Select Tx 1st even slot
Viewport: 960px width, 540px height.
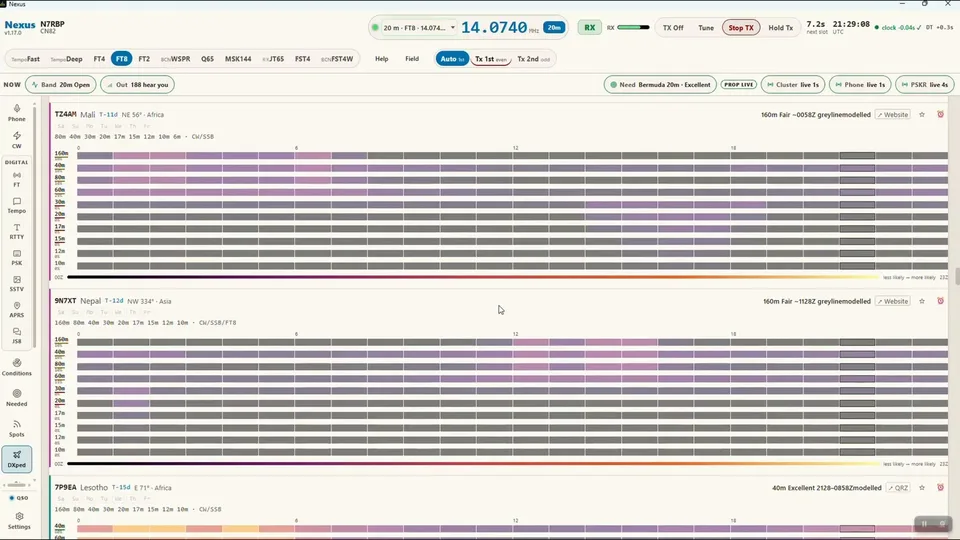pyautogui.click(x=491, y=59)
